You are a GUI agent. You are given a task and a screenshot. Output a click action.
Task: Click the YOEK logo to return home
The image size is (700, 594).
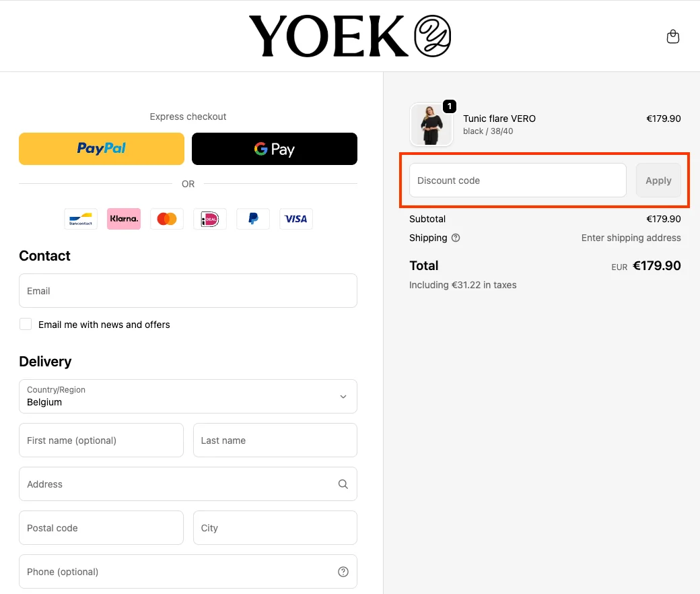pos(349,36)
